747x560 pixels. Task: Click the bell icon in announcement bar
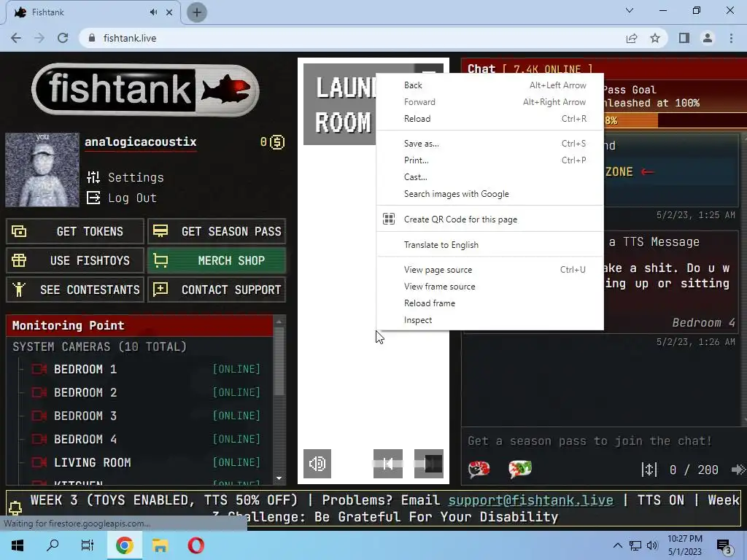click(x=15, y=507)
